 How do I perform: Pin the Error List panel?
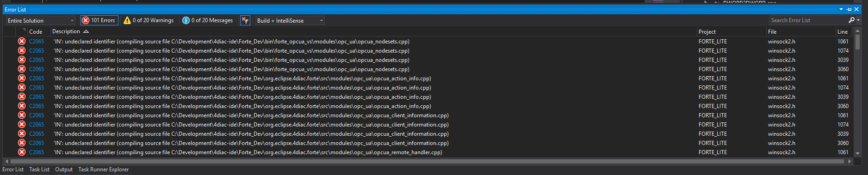pos(849,9)
